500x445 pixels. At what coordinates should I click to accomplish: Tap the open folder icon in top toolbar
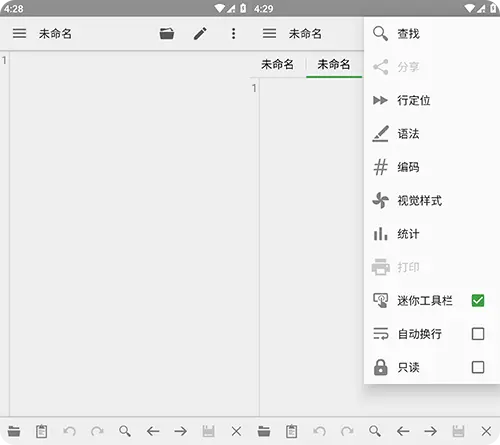tap(167, 33)
